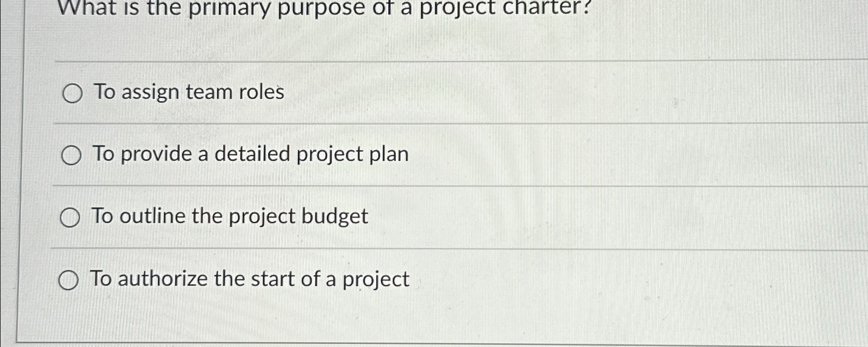Click the divider line above the first option
The image size is (868, 347).
click(416, 62)
